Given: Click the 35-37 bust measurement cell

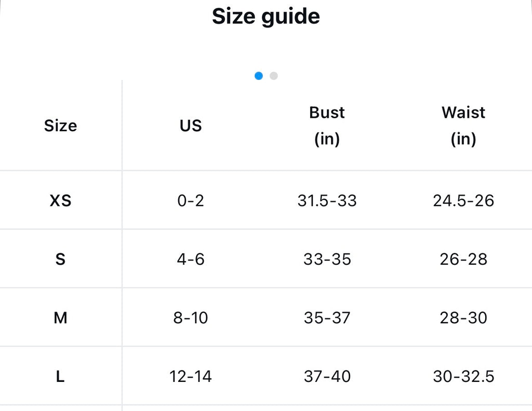Looking at the screenshot, I should point(327,318).
